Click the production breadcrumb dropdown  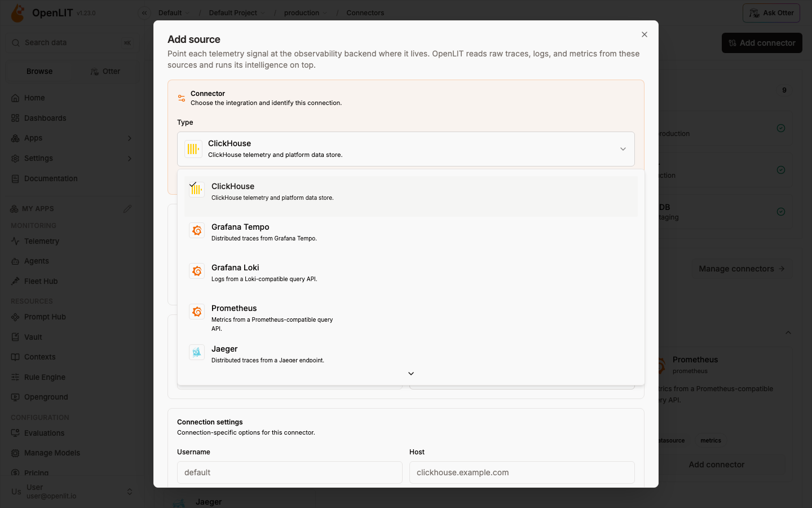coord(306,13)
